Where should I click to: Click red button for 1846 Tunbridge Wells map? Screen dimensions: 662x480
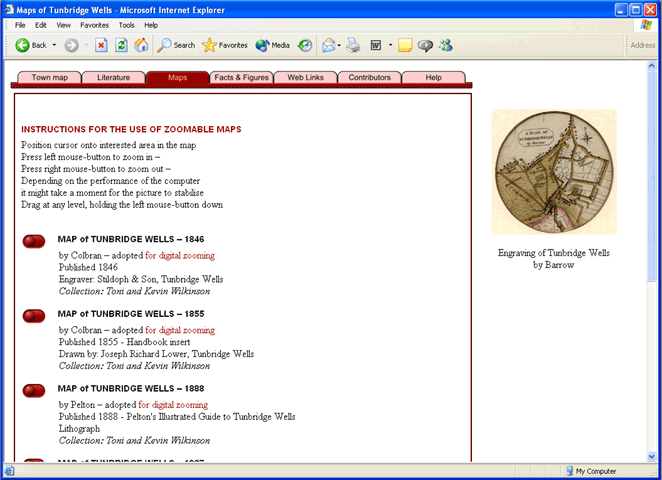pyautogui.click(x=34, y=241)
